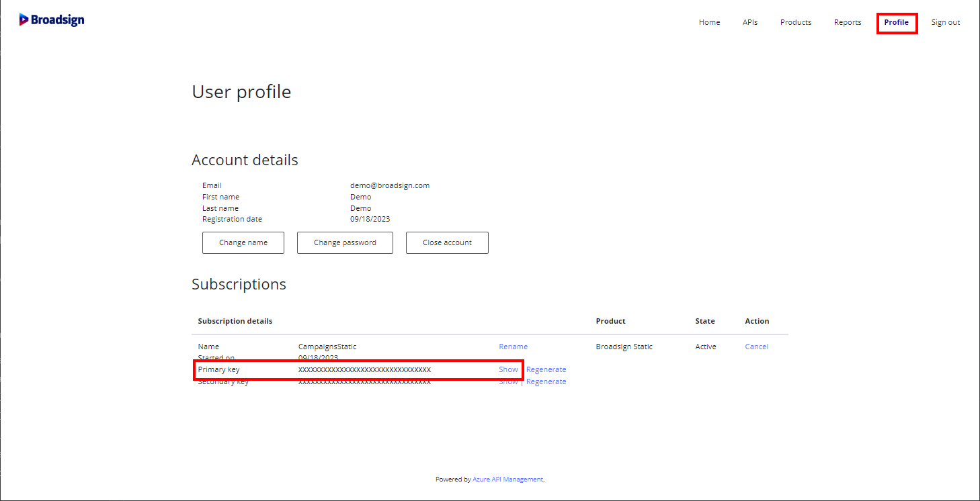The height and width of the screenshot is (501, 980).
Task: Click the Close account button
Action: [447, 242]
